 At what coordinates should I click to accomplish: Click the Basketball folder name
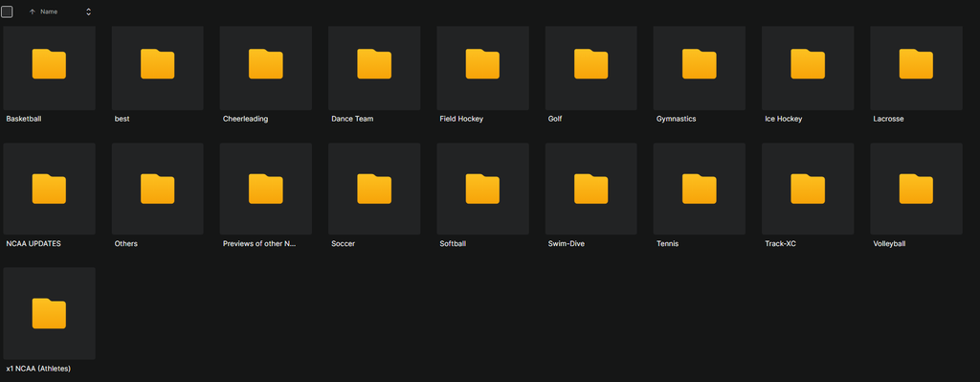tap(24, 119)
